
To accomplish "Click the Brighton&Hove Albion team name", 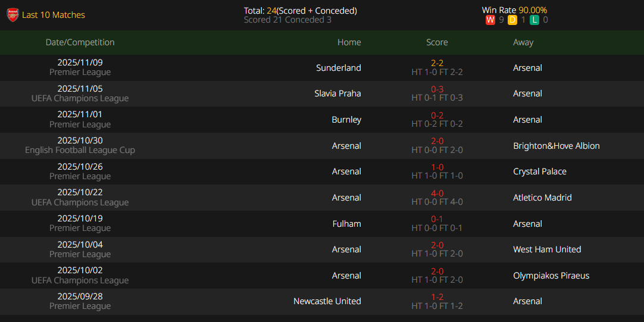I will pos(556,146).
